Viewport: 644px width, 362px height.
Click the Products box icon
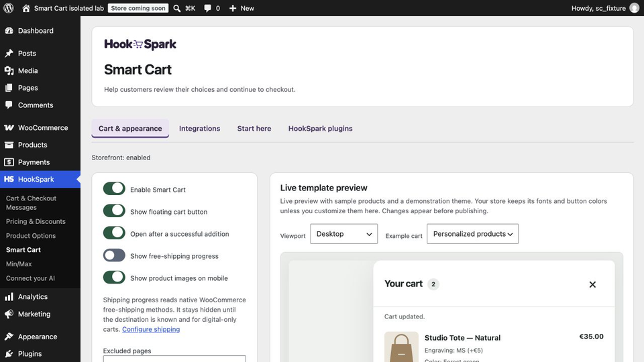pyautogui.click(x=9, y=145)
